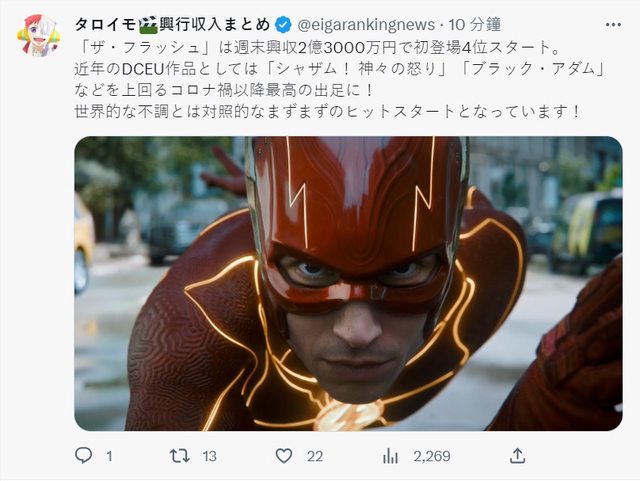Open view analytics bar chart icon

390,456
